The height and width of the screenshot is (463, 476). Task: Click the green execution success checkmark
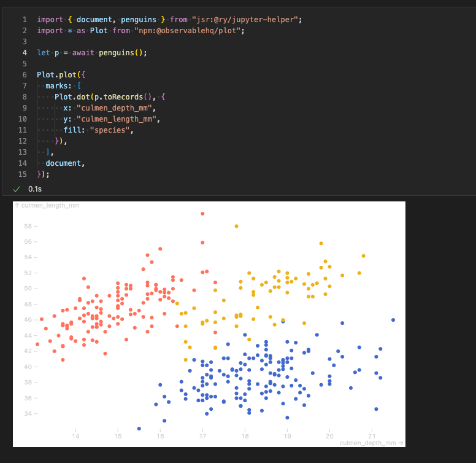point(17,189)
